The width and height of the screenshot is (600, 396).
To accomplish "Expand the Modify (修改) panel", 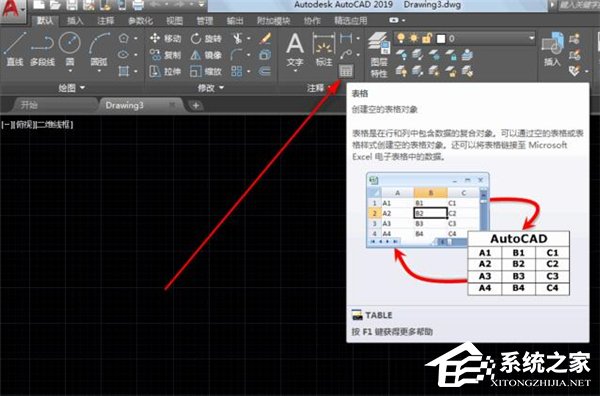I will [210, 88].
